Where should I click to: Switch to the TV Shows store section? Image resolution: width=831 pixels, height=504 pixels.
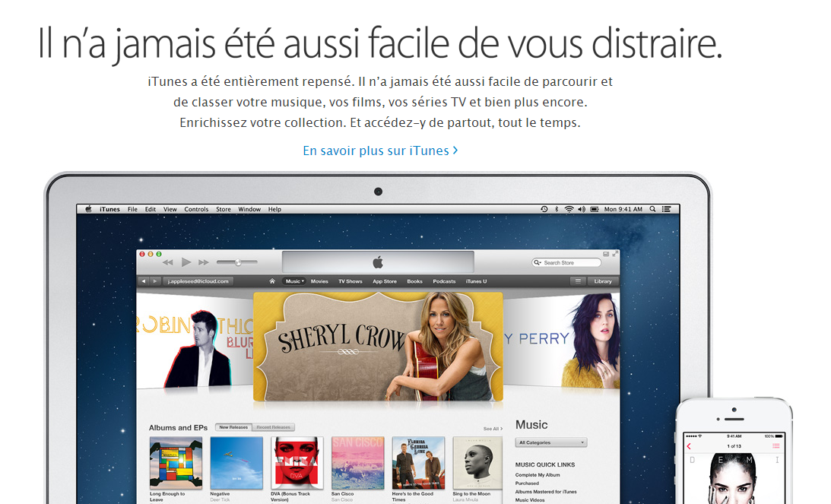[350, 281]
